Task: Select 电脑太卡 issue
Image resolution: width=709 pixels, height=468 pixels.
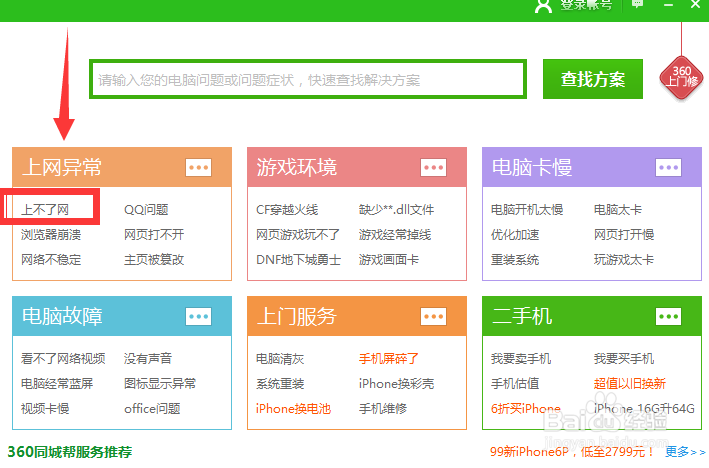Action: tap(618, 210)
